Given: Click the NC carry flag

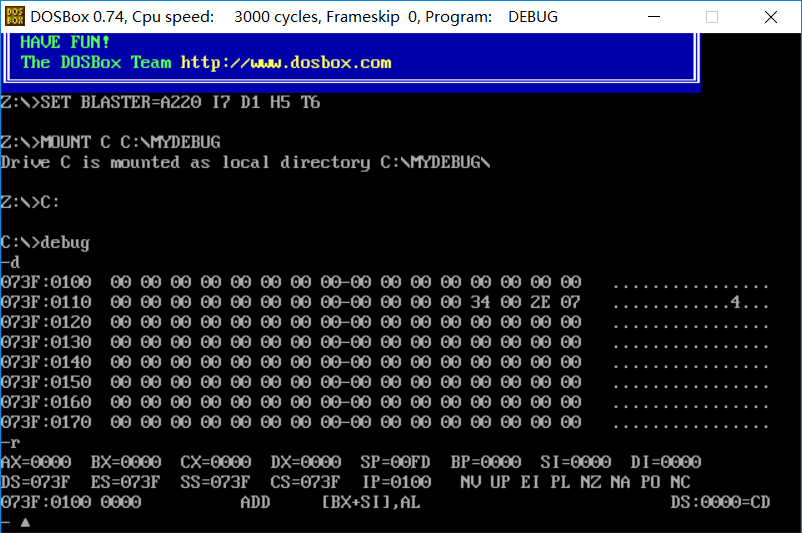Looking at the screenshot, I should [x=681, y=482].
